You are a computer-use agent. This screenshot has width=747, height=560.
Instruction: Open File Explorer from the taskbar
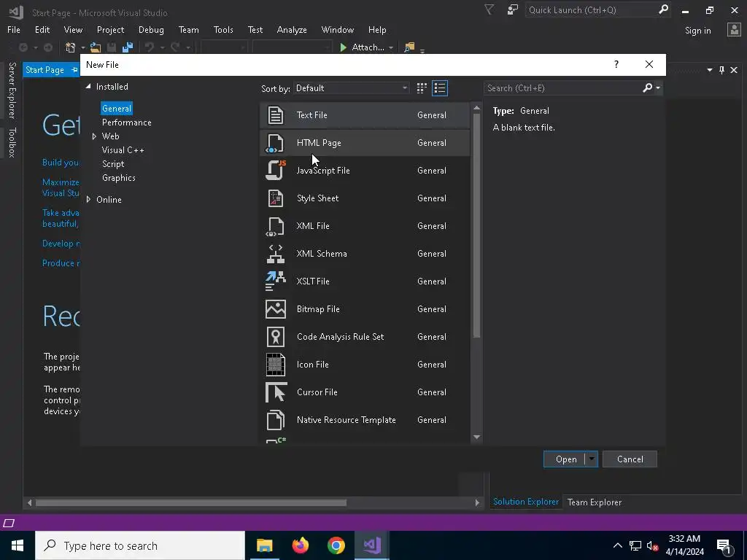(264, 545)
